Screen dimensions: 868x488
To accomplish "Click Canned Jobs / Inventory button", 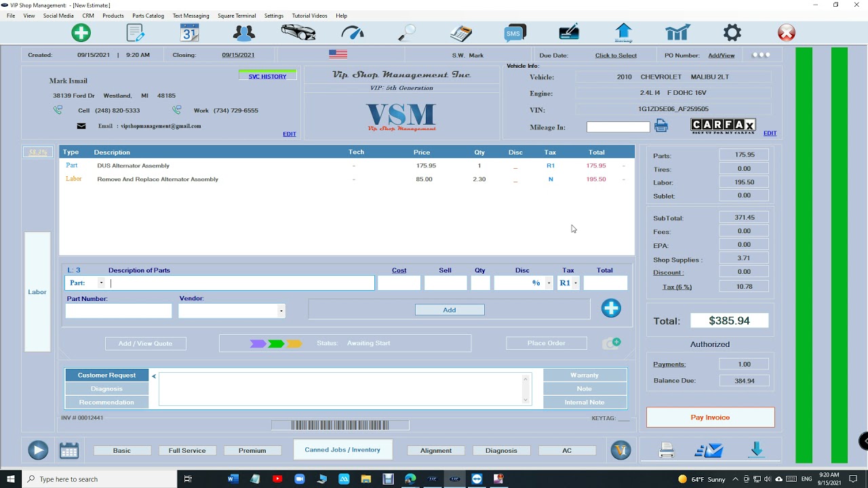I will 342,449.
